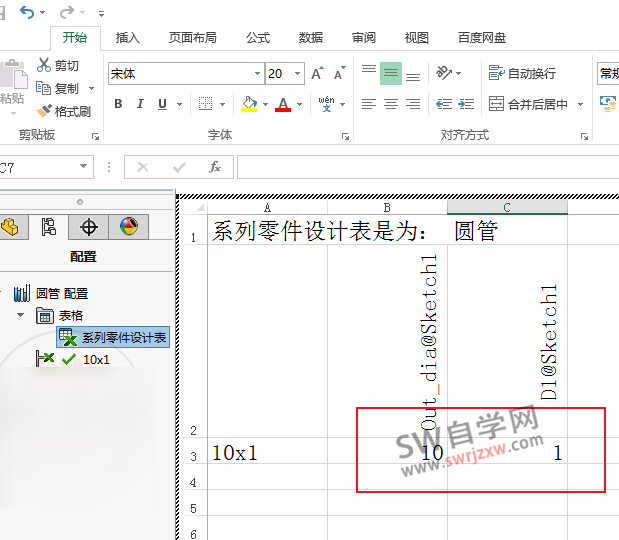Viewport: 619px width, 540px height.
Task: Open the DisplayManager color ball tab
Action: coord(129,227)
